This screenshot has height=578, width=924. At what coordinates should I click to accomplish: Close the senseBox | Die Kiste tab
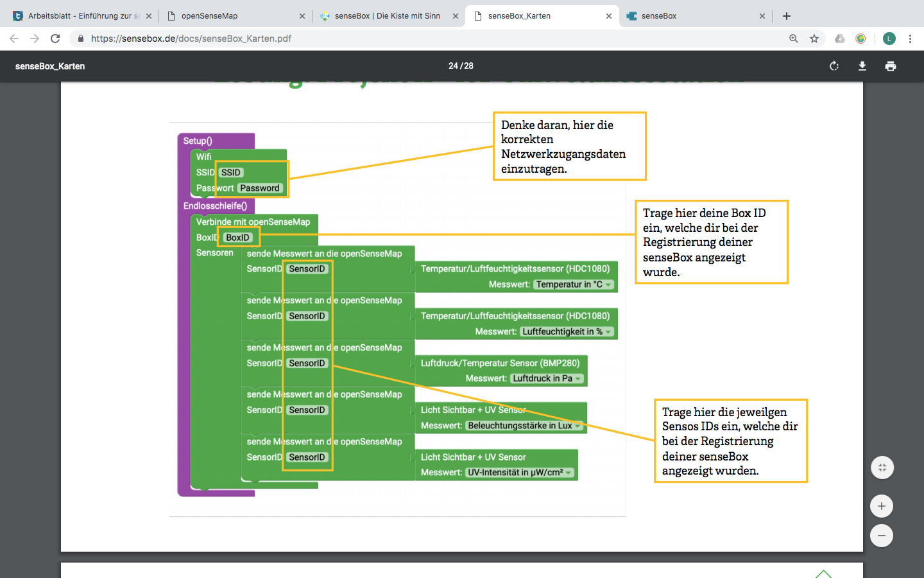[456, 16]
